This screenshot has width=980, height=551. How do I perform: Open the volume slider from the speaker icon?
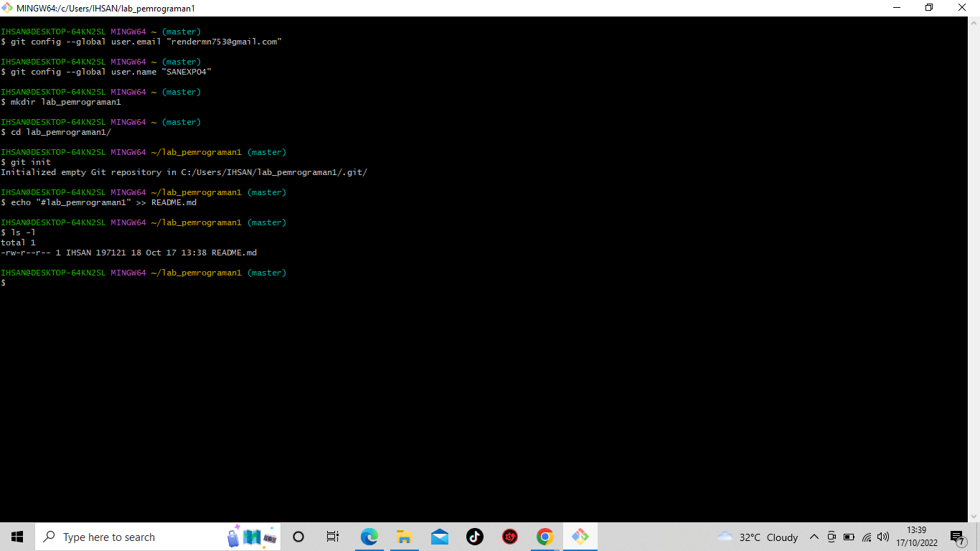click(882, 537)
